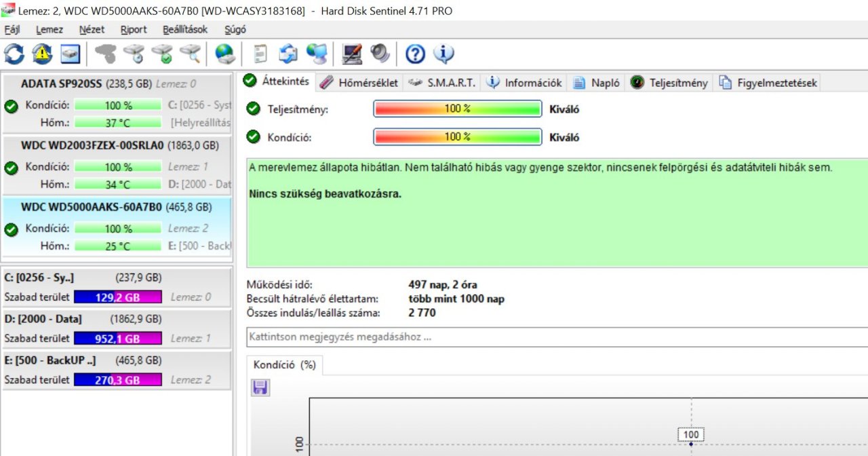Open configuration via the laptop screwdriver icon
This screenshot has height=456, width=868.
point(351,54)
